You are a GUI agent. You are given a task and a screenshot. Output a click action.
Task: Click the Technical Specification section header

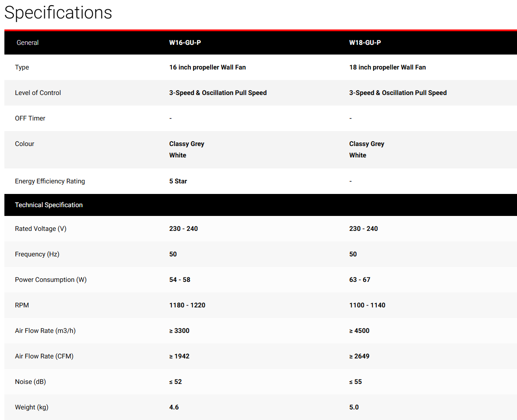pyautogui.click(x=49, y=205)
